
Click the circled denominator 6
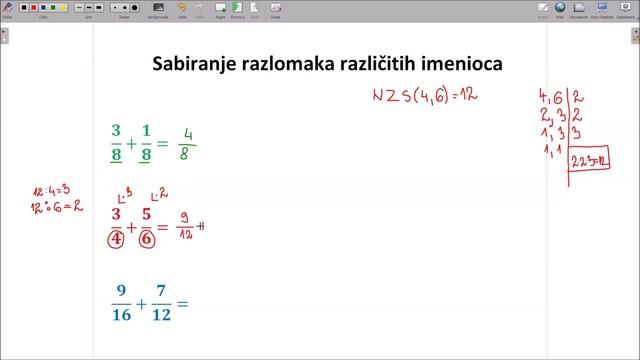tap(147, 239)
